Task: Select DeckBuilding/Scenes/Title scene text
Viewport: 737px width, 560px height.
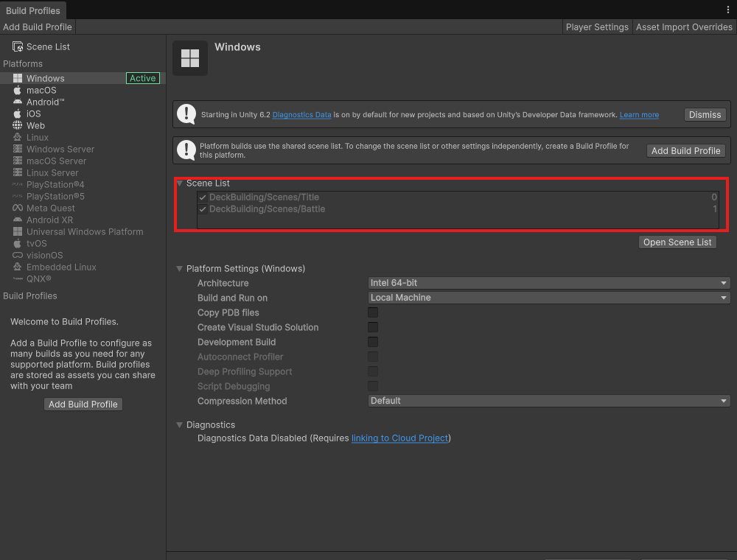Action: (264, 197)
